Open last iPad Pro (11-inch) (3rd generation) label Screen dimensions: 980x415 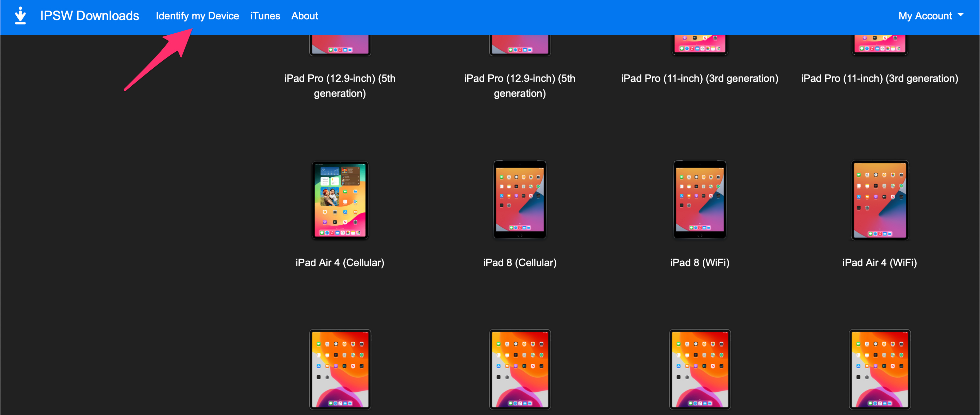[x=880, y=78]
